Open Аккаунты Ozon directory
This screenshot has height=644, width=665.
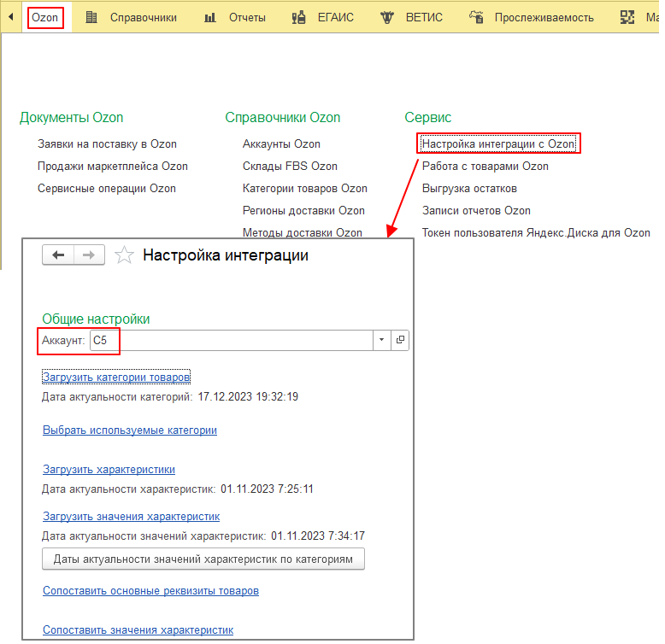pyautogui.click(x=281, y=144)
